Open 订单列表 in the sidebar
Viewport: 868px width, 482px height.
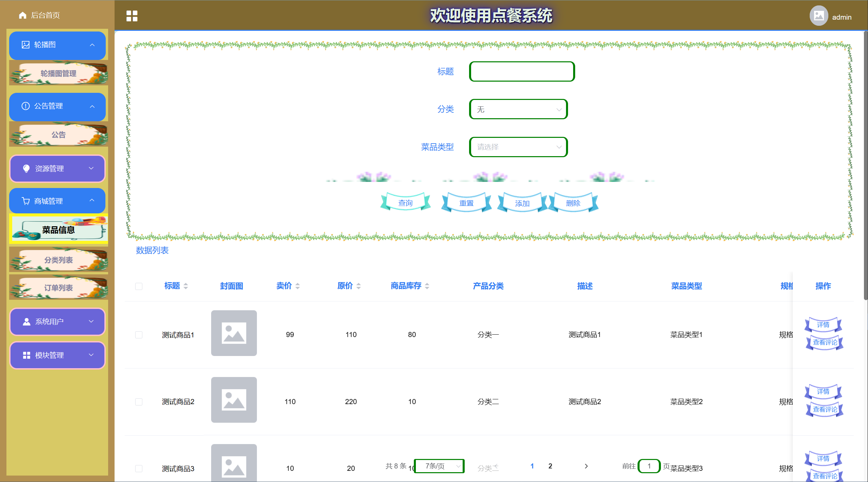(x=58, y=288)
